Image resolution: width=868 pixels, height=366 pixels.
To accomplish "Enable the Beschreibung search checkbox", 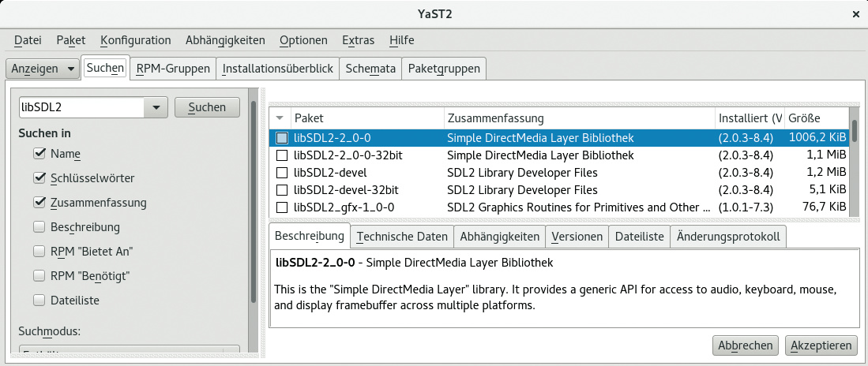I will (39, 227).
